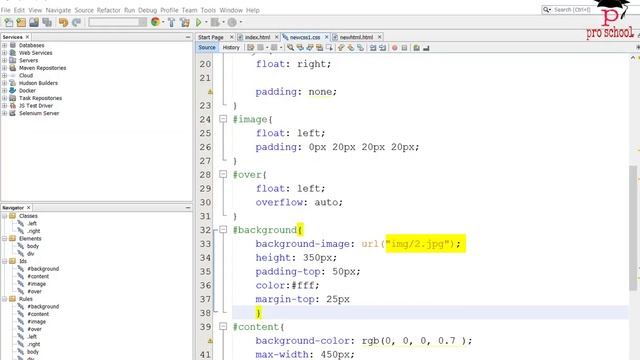Click the Toggle Bookmark icon in editor toolbar
This screenshot has height=360, width=640.
point(360,48)
